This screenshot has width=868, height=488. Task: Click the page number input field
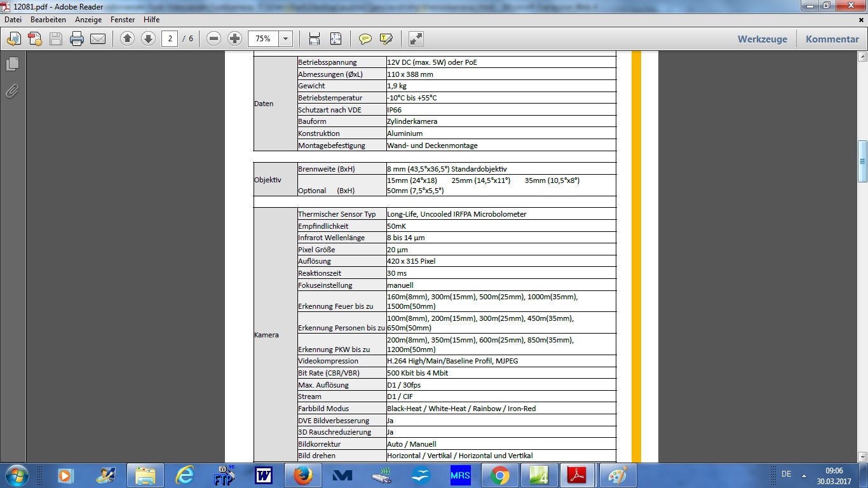[170, 39]
